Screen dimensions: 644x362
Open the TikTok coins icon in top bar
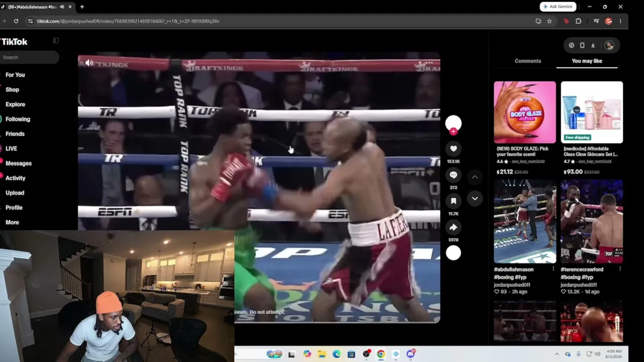point(572,45)
